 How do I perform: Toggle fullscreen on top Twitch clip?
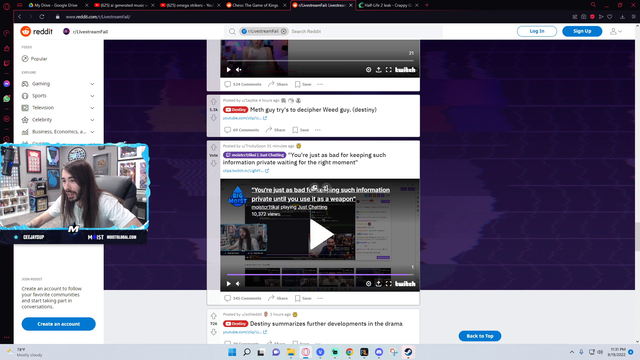point(389,70)
